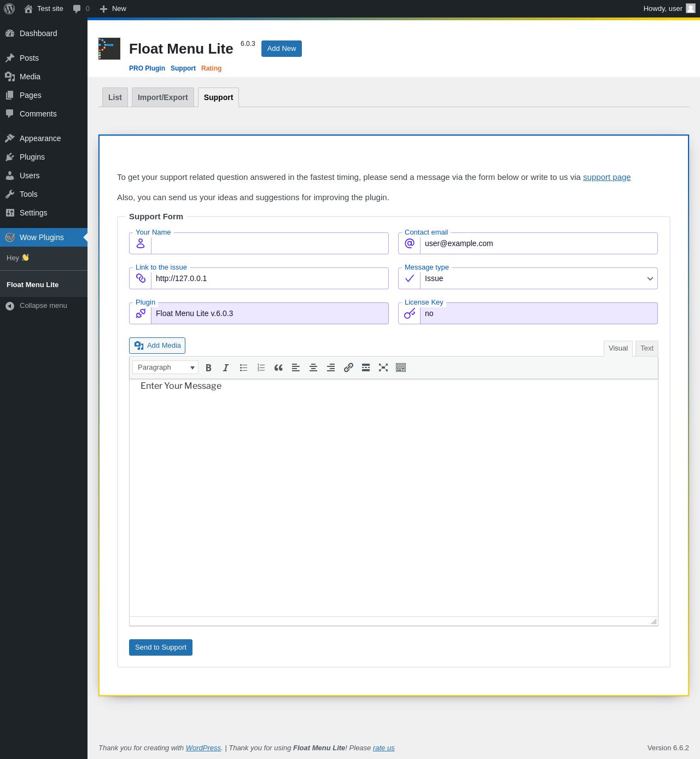The width and height of the screenshot is (700, 759).
Task: Switch editor to Visual mode
Action: pos(618,348)
